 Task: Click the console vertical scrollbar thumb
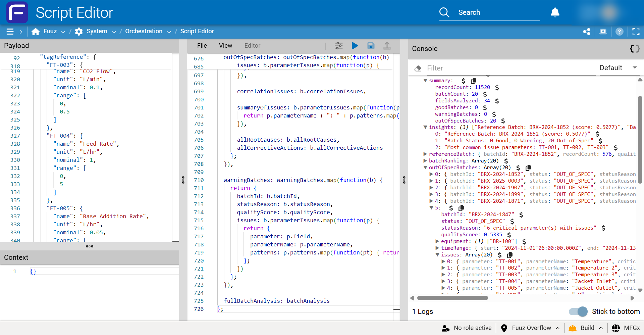pos(640,139)
